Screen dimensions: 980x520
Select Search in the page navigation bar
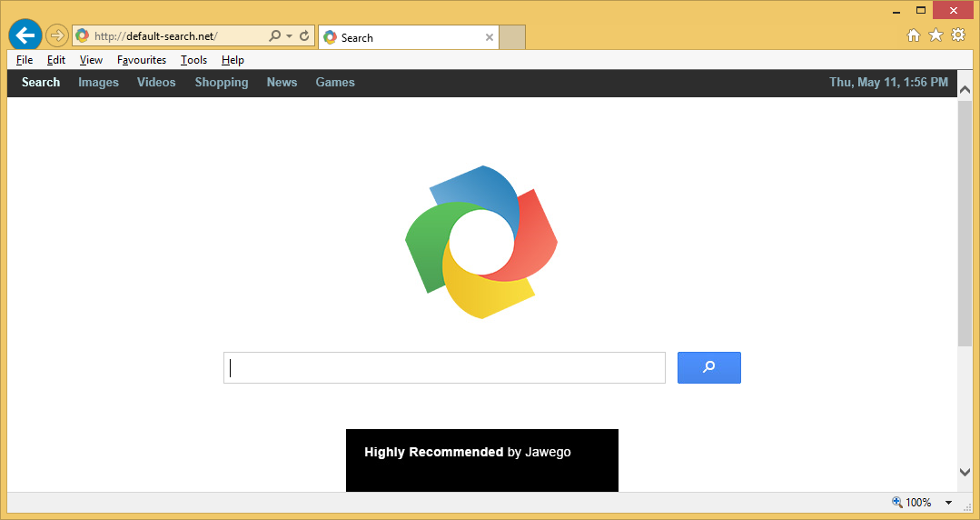point(41,82)
